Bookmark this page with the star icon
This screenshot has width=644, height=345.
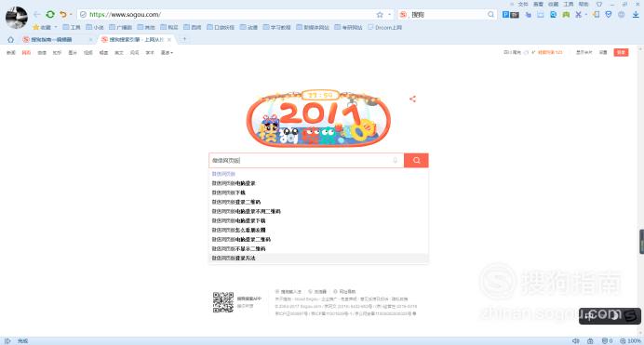[380, 14]
